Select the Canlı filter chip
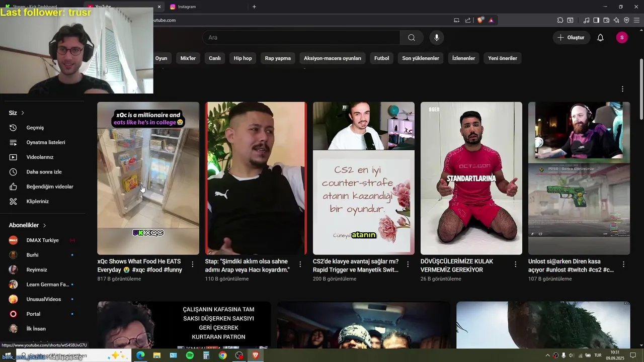 coord(215,58)
